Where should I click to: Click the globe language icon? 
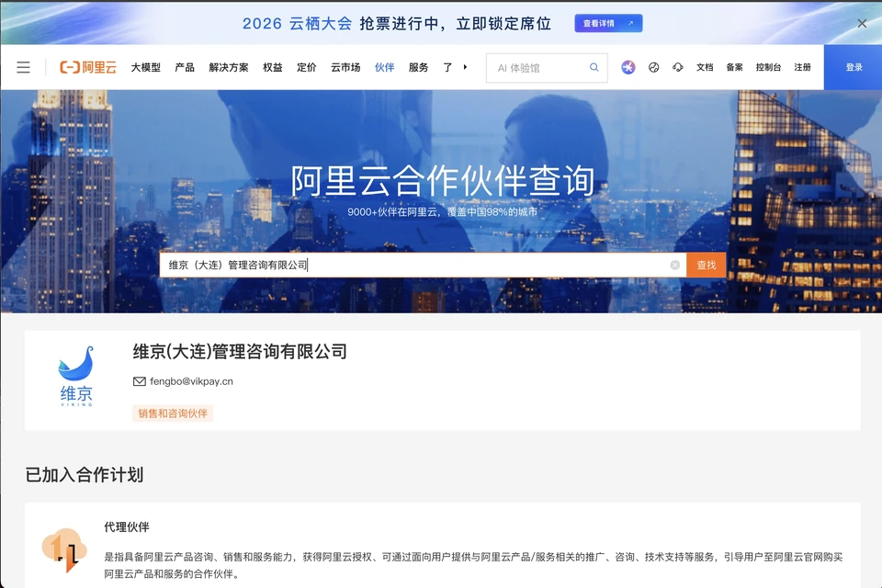pyautogui.click(x=653, y=67)
